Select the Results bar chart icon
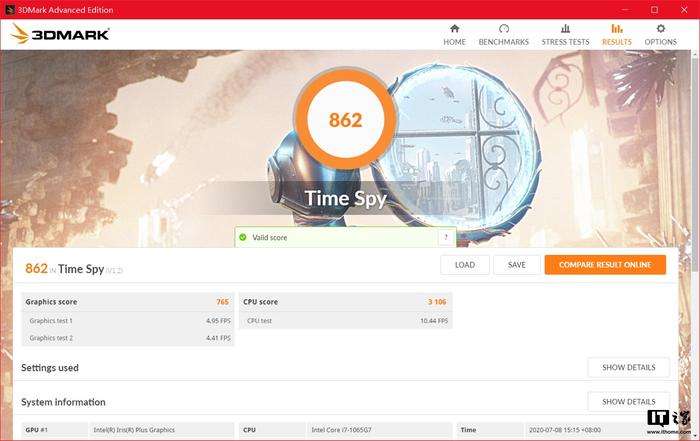The width and height of the screenshot is (700, 441). click(x=617, y=29)
